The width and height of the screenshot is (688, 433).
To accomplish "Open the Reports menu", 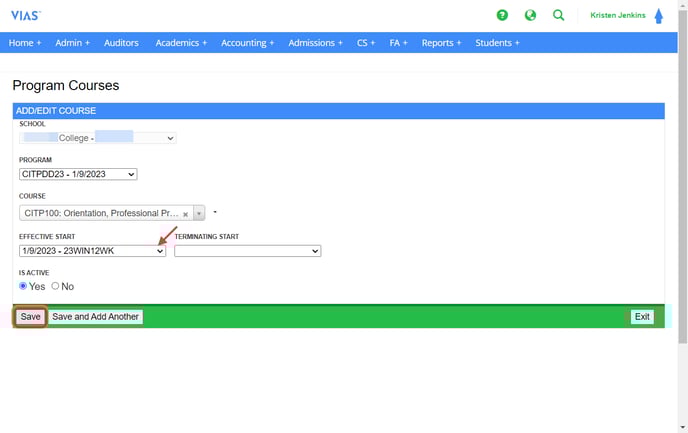I will (441, 43).
